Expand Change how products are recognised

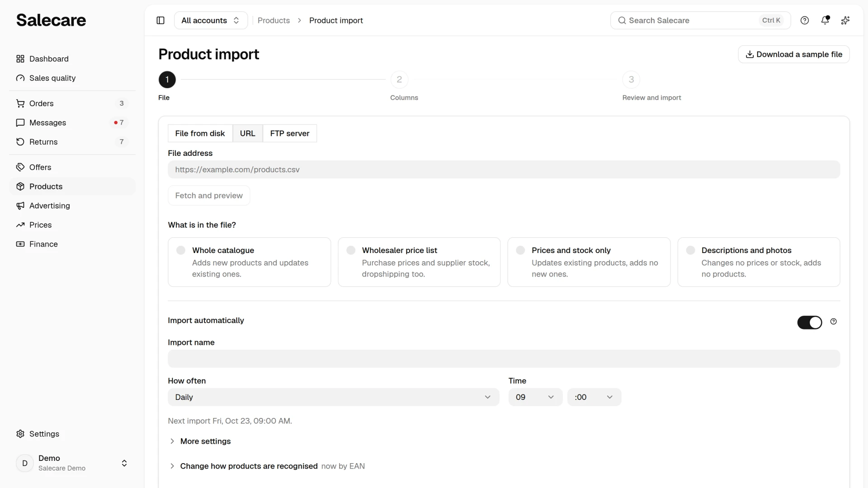click(267, 466)
